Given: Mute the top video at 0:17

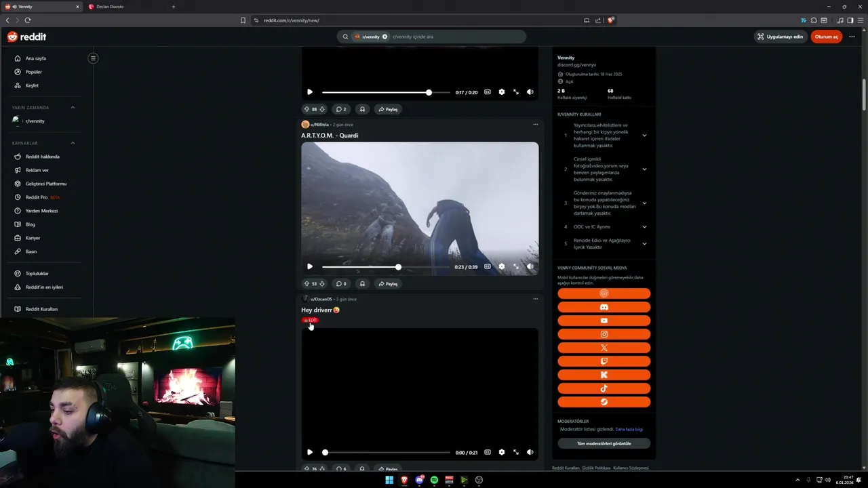Looking at the screenshot, I should 530,92.
